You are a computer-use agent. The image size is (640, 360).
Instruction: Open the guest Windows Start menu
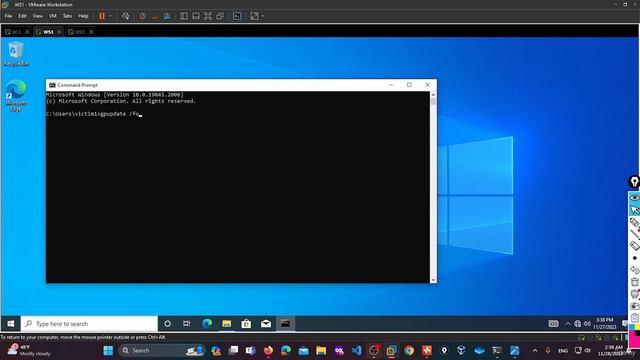point(11,324)
